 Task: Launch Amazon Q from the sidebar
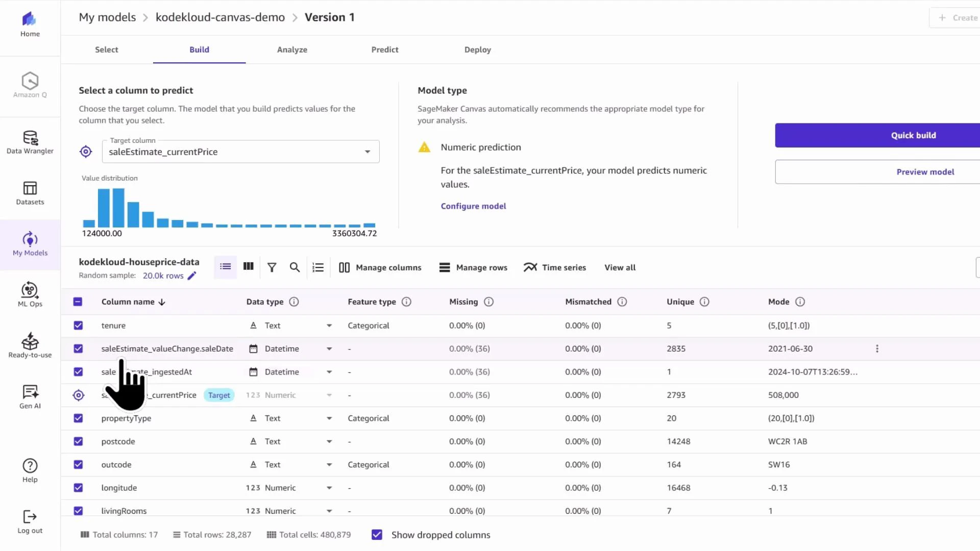point(30,85)
